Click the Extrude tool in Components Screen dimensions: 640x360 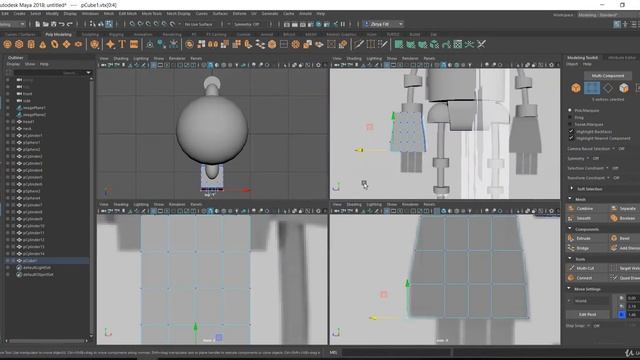[x=584, y=238]
